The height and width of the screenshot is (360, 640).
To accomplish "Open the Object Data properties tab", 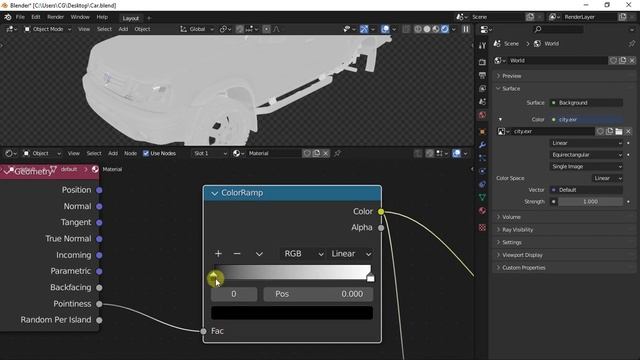I will coord(482,198).
